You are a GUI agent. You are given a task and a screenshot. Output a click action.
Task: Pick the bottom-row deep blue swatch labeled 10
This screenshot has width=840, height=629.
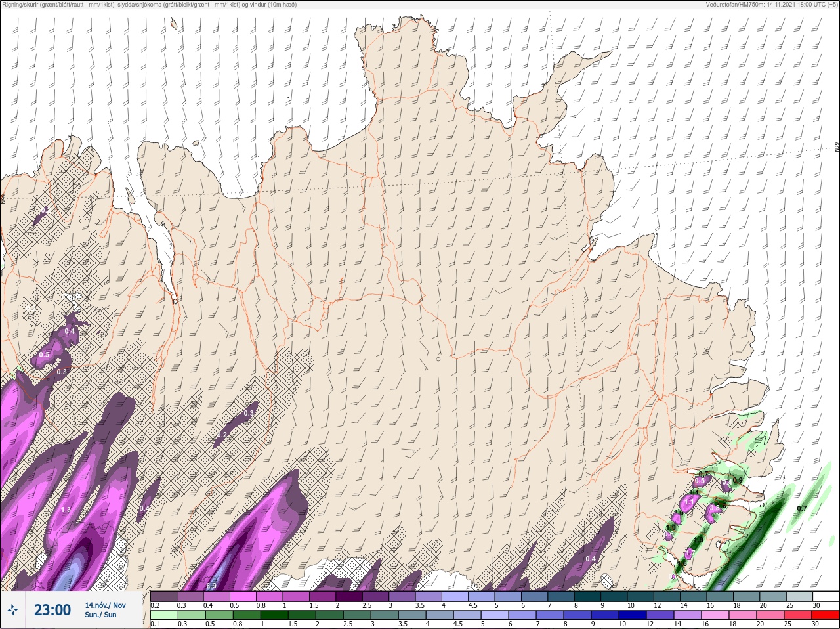[633, 615]
